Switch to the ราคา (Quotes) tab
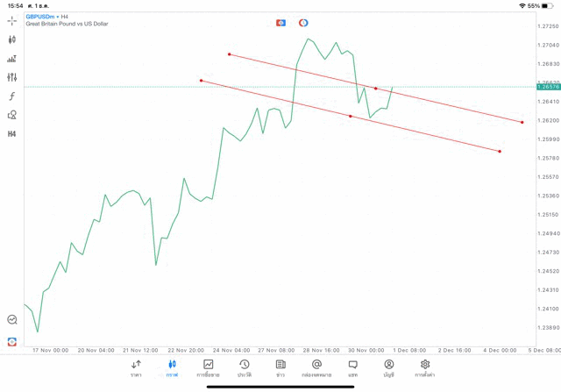 pos(136,368)
